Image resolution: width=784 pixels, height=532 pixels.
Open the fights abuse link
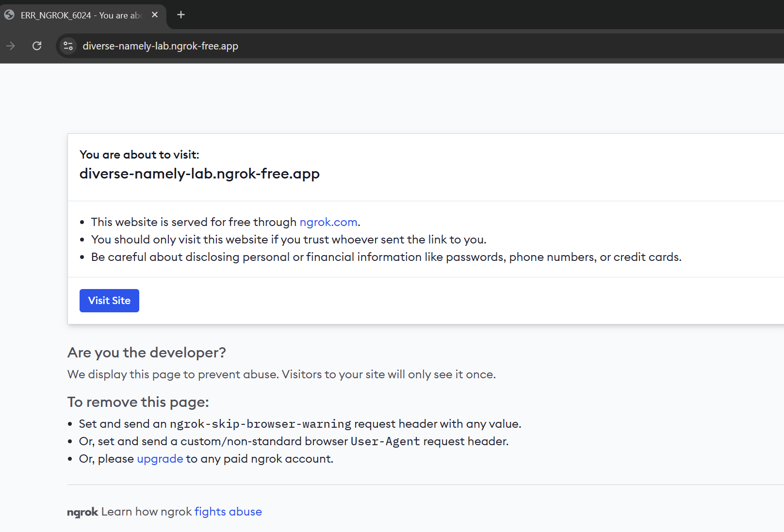(x=228, y=512)
